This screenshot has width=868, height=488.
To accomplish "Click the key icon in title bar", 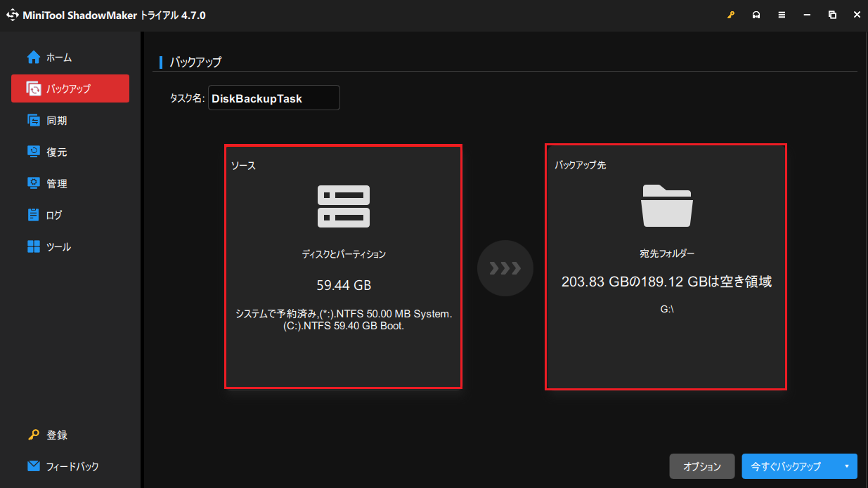I will (x=731, y=15).
